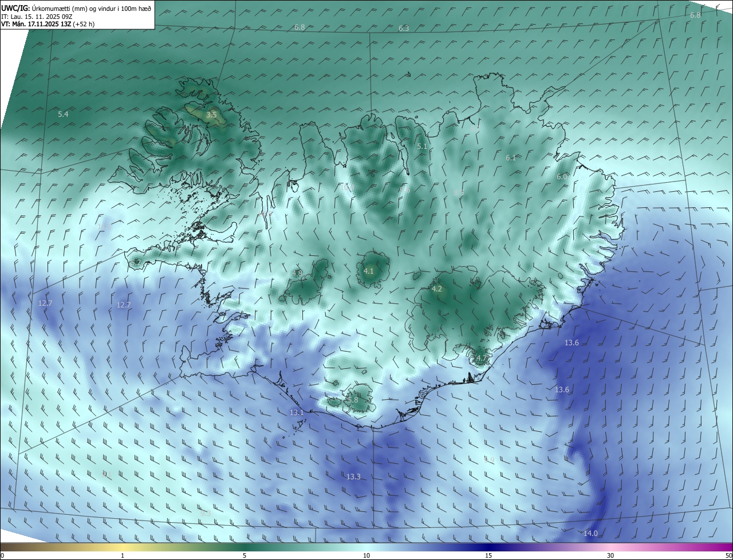Viewport: 733px width, 560px height.
Task: Click the 4.1 value on Hofsjökull glacier
Action: (369, 271)
